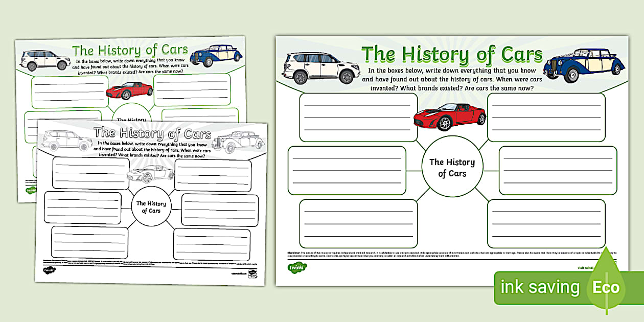This screenshot has height=322, width=644.
Task: Click the top-right note box on the colour sheet
Action: click(548, 118)
